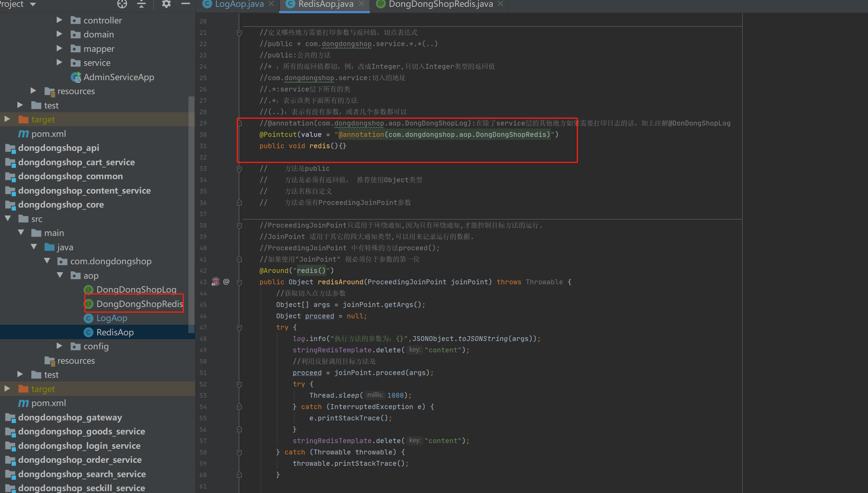The image size is (868, 493).
Task: Expand the controller folder
Action: coord(59,20)
